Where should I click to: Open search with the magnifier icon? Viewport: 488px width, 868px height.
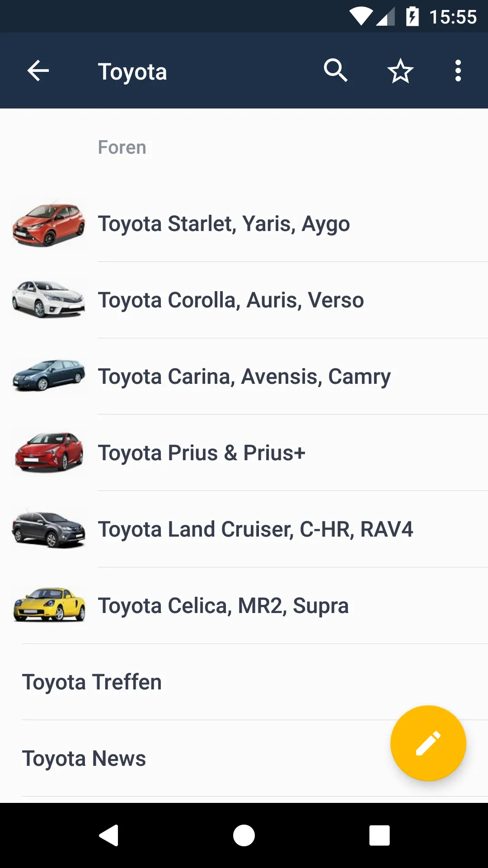[335, 71]
